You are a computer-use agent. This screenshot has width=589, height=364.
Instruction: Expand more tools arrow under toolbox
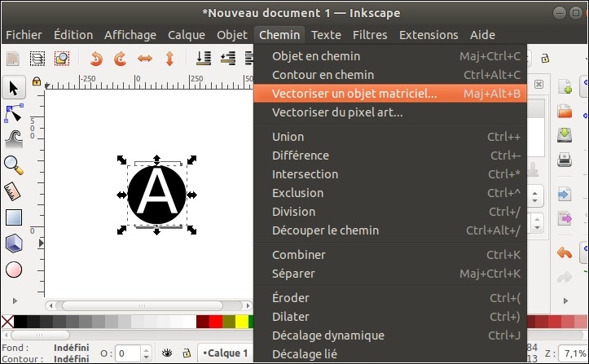tap(15, 301)
